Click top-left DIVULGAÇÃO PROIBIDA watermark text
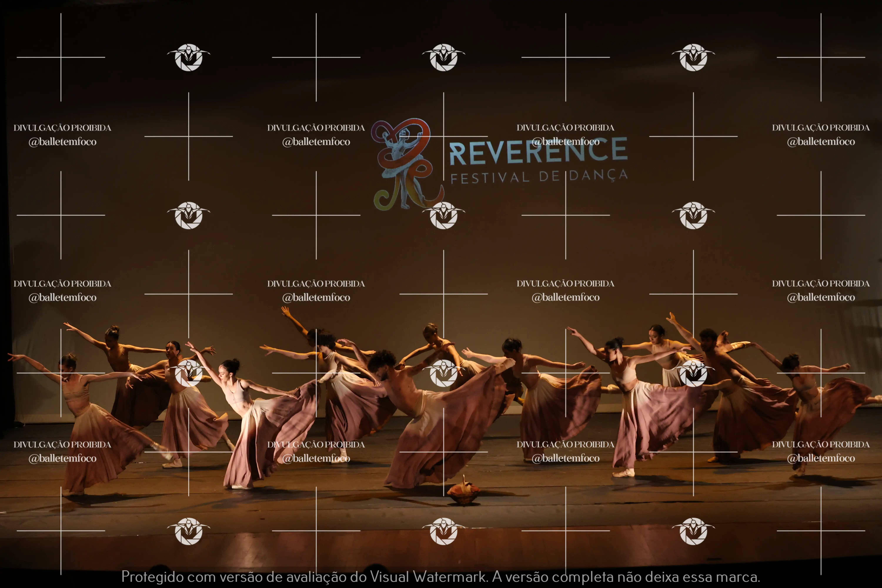The image size is (882, 588). pos(62,128)
